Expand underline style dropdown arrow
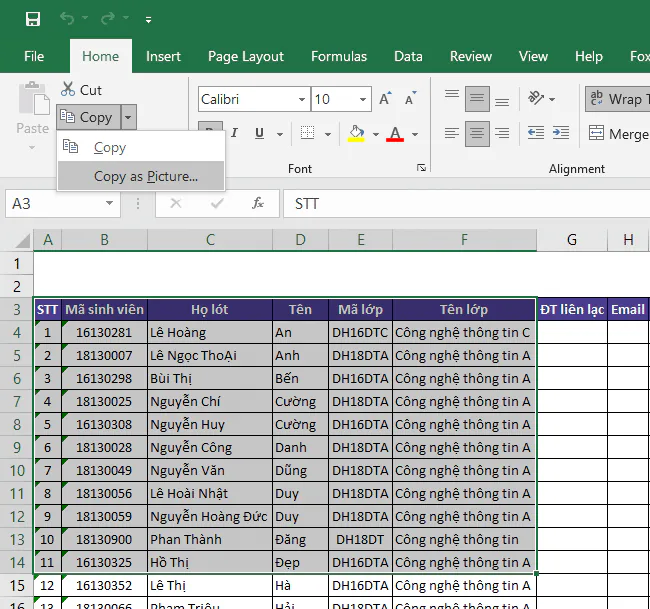This screenshot has width=650, height=609. (280, 134)
